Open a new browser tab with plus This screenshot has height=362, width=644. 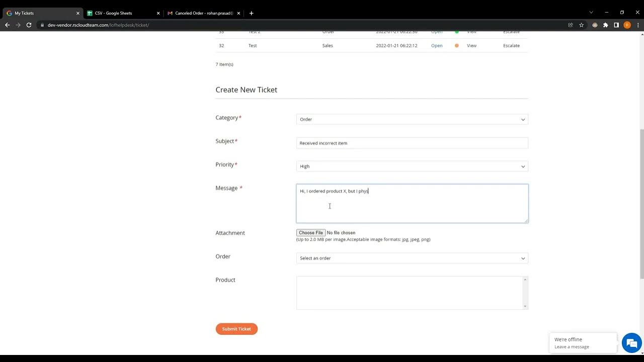tap(252, 13)
